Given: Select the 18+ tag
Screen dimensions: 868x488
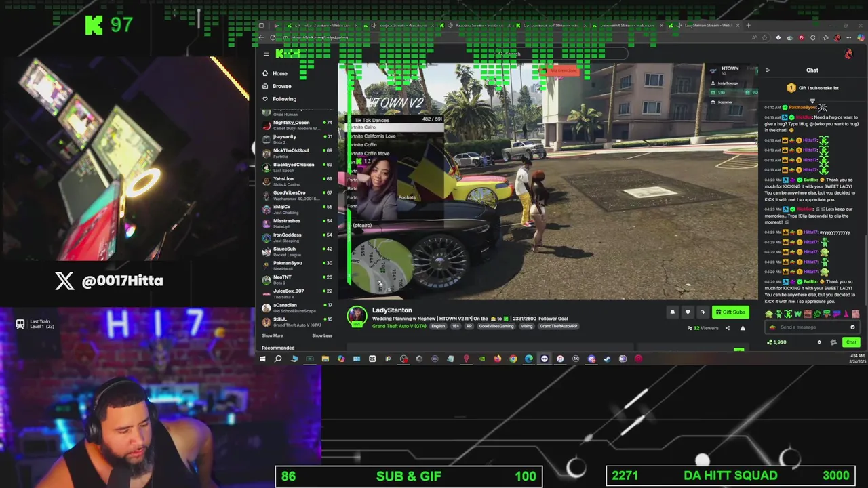Looking at the screenshot, I should click(455, 326).
